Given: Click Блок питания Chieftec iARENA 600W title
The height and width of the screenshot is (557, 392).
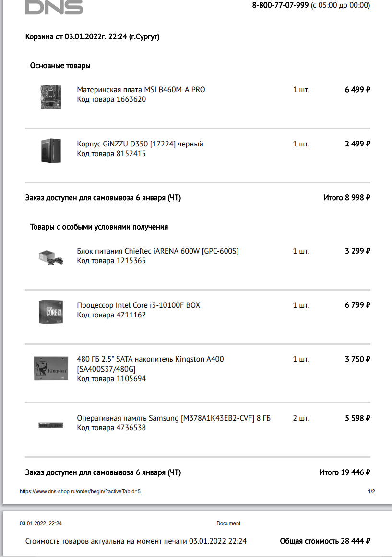Looking at the screenshot, I should [158, 251].
